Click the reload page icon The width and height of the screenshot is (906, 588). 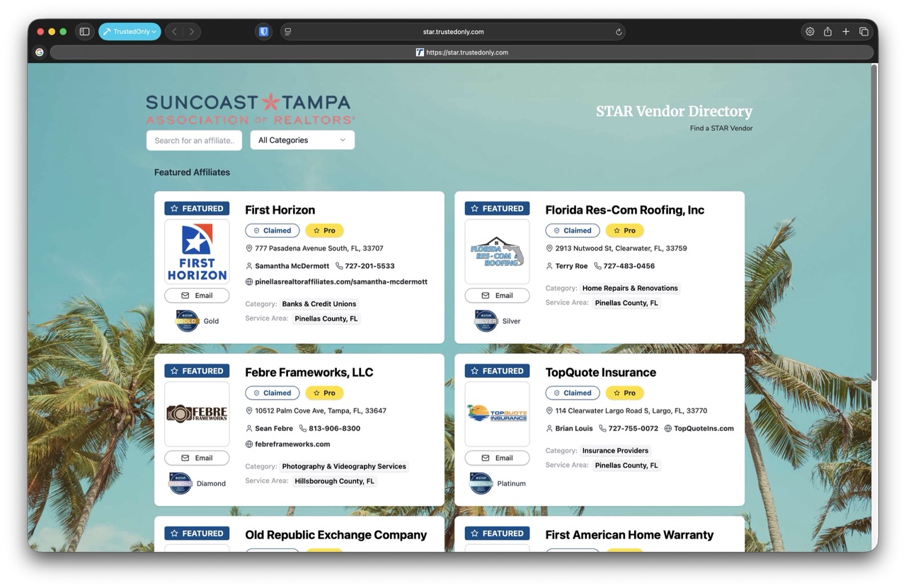(618, 32)
